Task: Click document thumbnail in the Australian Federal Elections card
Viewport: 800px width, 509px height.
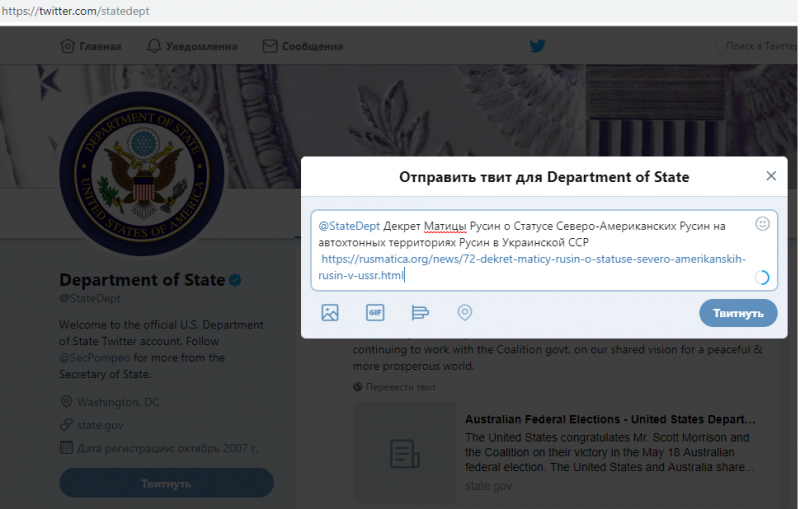Action: [405, 453]
